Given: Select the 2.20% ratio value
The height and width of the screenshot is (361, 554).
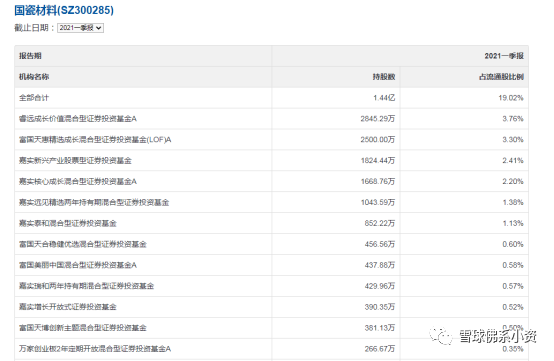Looking at the screenshot, I should (513, 181).
